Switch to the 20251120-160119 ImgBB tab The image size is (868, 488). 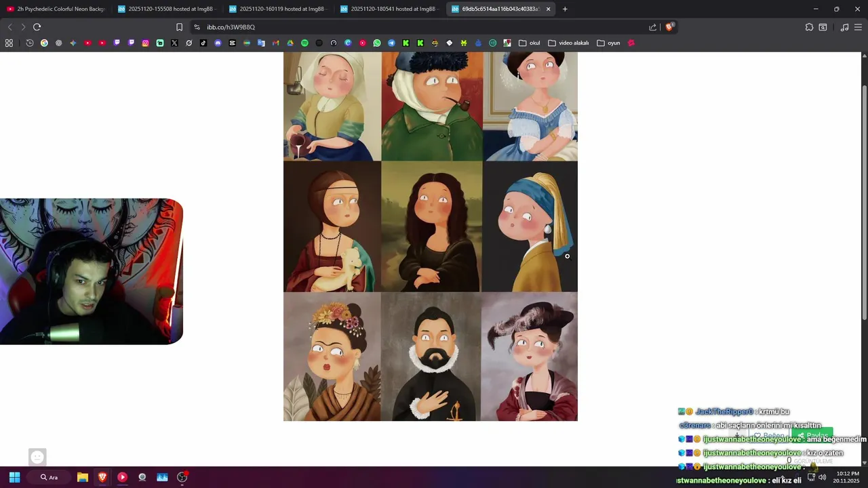[x=279, y=9]
